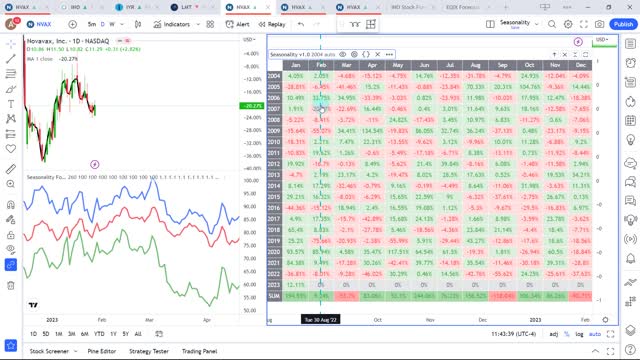
Task: Open the economic calendar sidebar icon
Action: (x=631, y=120)
